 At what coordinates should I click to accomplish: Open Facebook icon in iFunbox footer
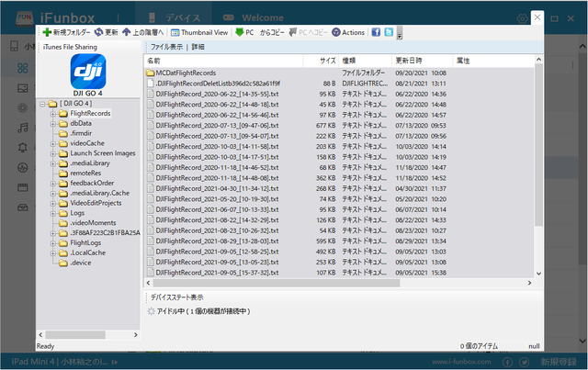(x=507, y=362)
